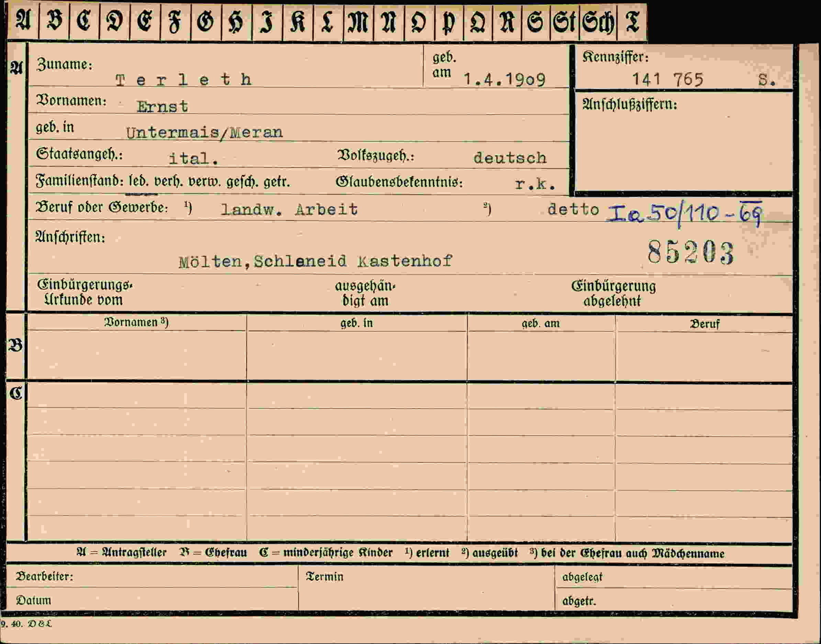This screenshot has width=821, height=644.
Task: Select the religion value 'r.k.'
Action: [x=535, y=184]
